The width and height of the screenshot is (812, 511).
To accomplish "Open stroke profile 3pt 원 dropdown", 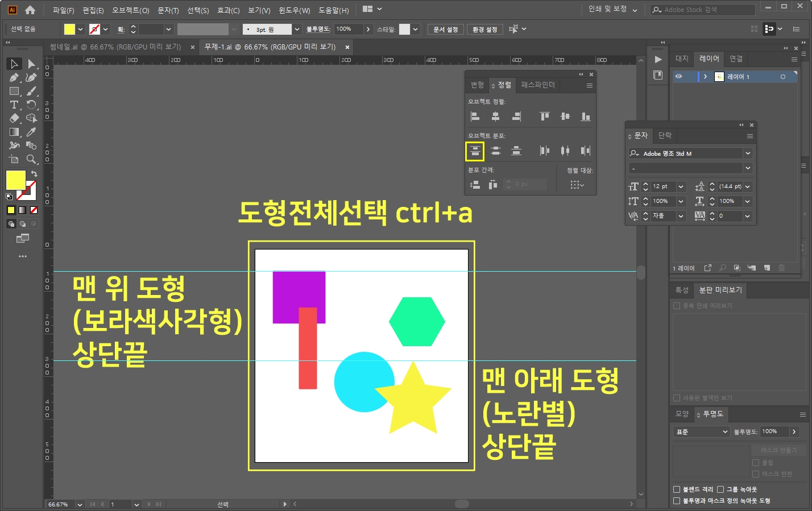I will [297, 29].
